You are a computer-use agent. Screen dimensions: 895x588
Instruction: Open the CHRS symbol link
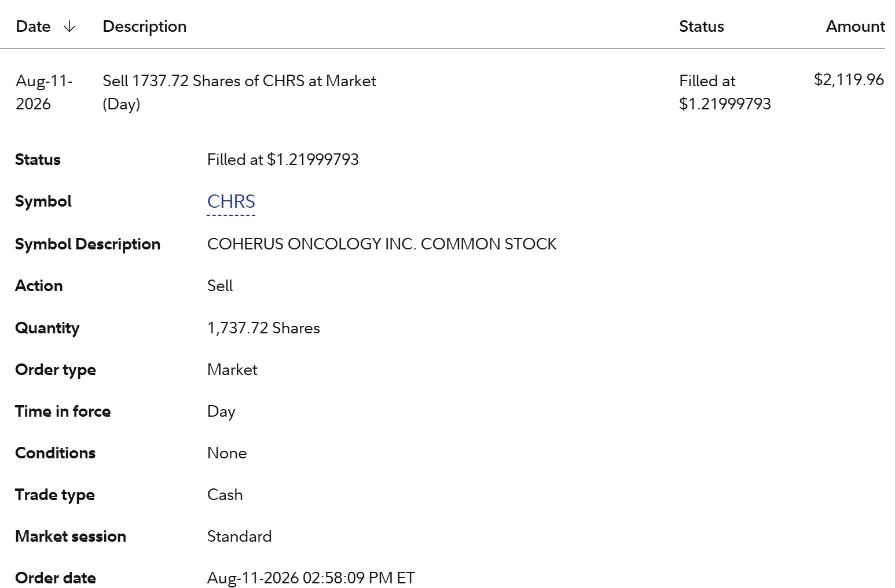point(231,201)
